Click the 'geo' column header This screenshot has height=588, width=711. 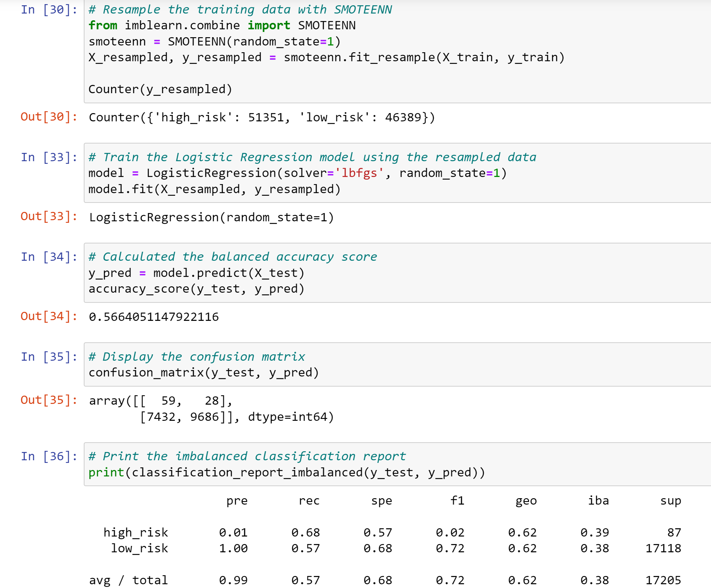pos(526,501)
